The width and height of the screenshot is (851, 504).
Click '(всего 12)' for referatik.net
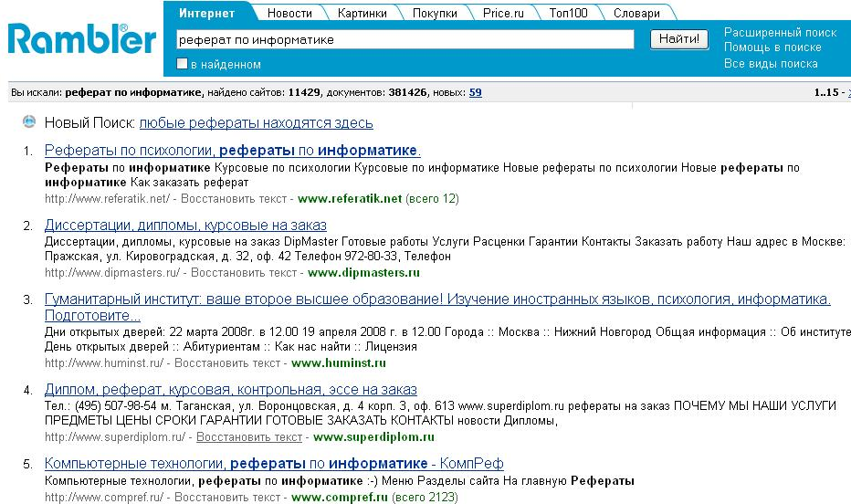tap(433, 198)
